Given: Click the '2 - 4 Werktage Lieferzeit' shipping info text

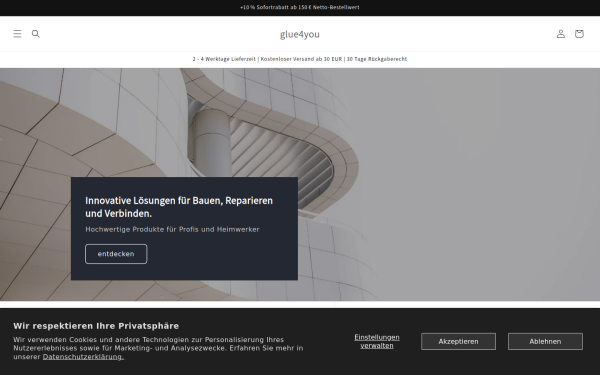Looking at the screenshot, I should point(300,59).
